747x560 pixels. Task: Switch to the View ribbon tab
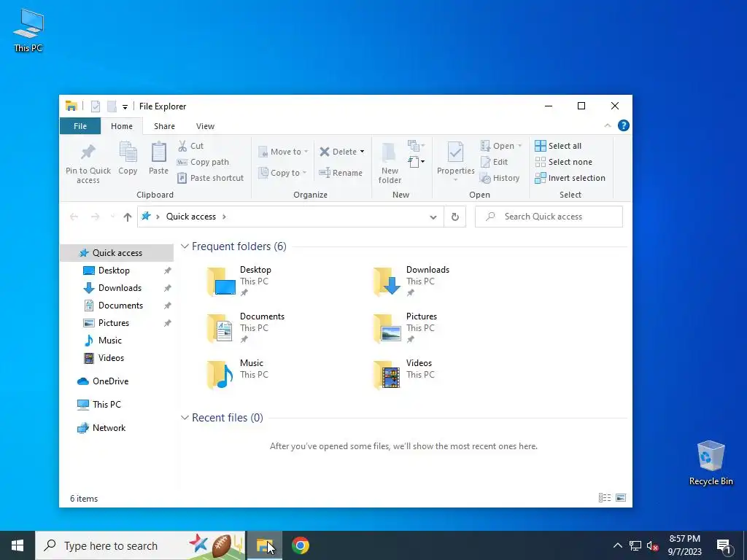pyautogui.click(x=205, y=126)
